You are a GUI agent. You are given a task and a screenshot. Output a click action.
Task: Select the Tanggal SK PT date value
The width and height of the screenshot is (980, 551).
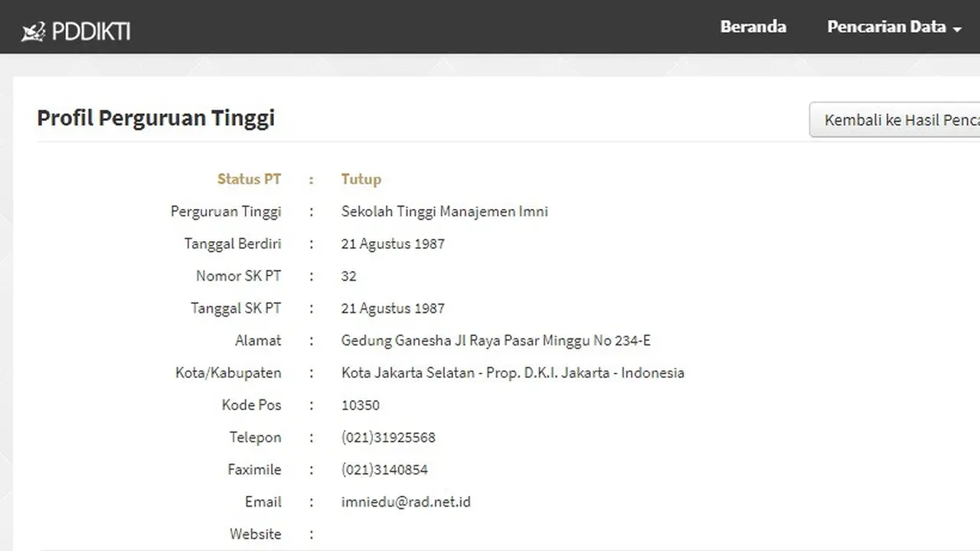click(x=393, y=308)
